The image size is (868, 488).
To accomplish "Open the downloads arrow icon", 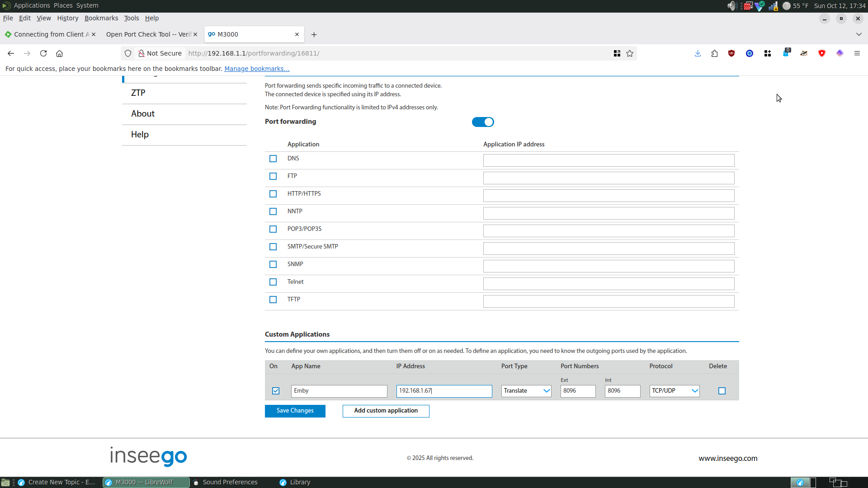I will coord(698,53).
